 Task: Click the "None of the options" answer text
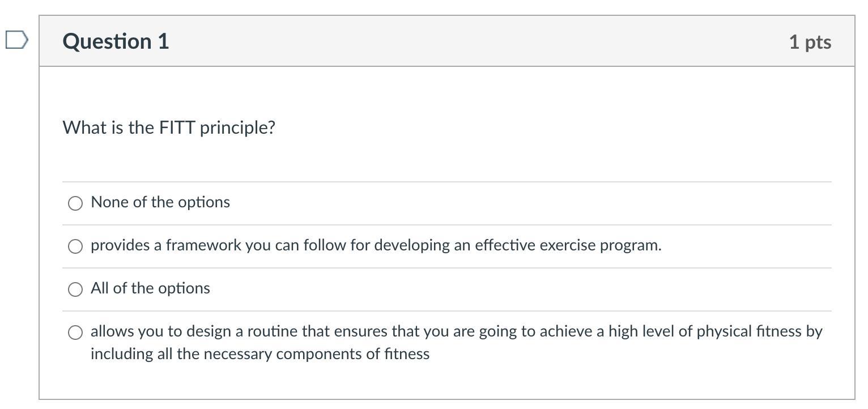pyautogui.click(x=160, y=202)
